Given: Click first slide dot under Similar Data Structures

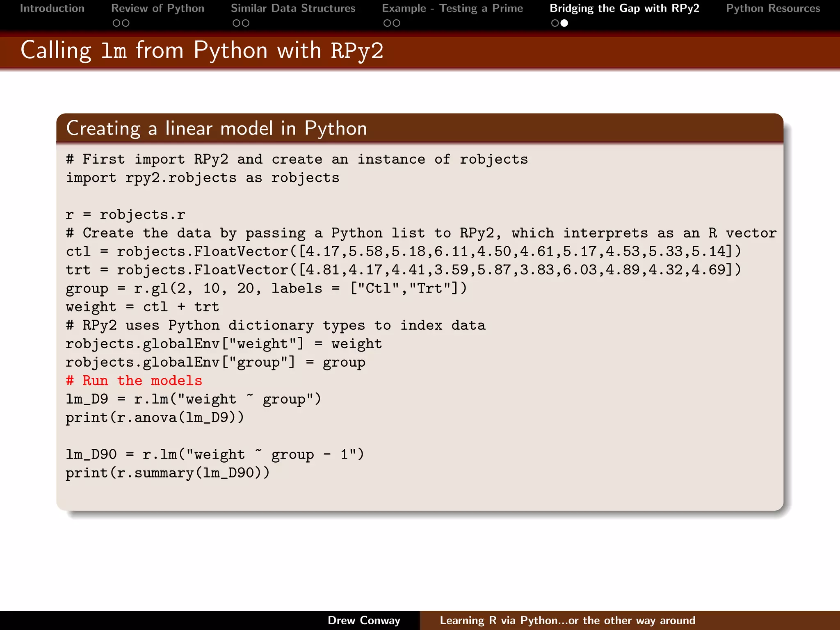Looking at the screenshot, I should 236,23.
